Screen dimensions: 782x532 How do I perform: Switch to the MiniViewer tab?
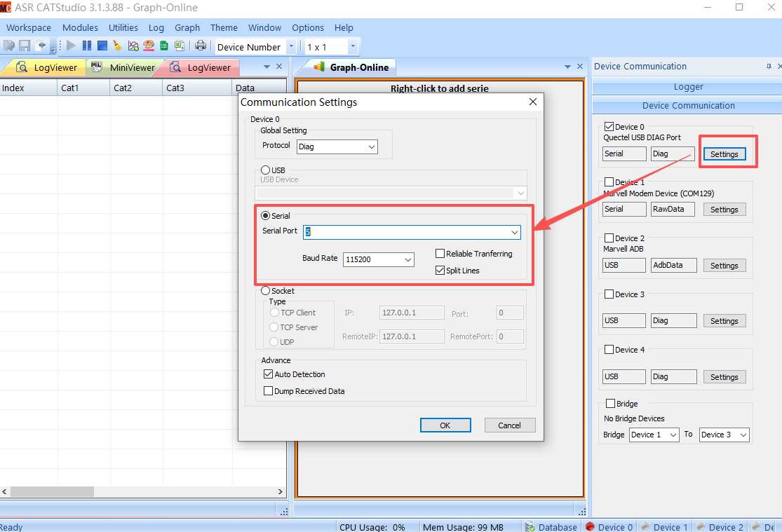tap(123, 67)
